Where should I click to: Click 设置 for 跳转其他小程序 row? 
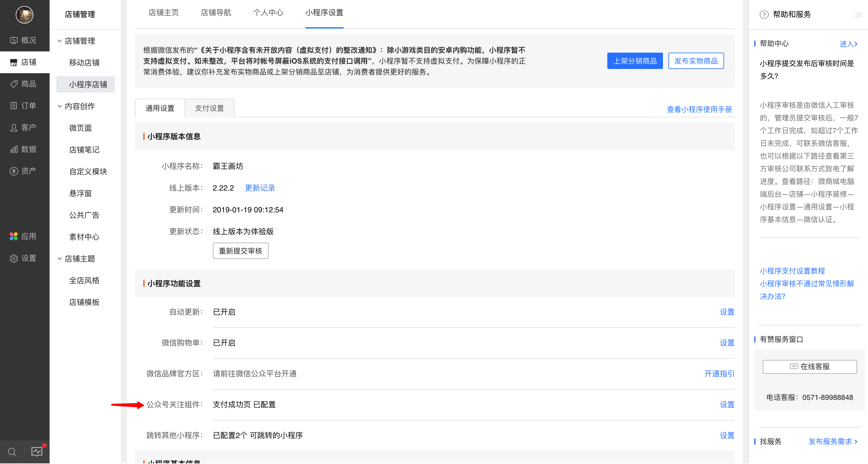727,436
